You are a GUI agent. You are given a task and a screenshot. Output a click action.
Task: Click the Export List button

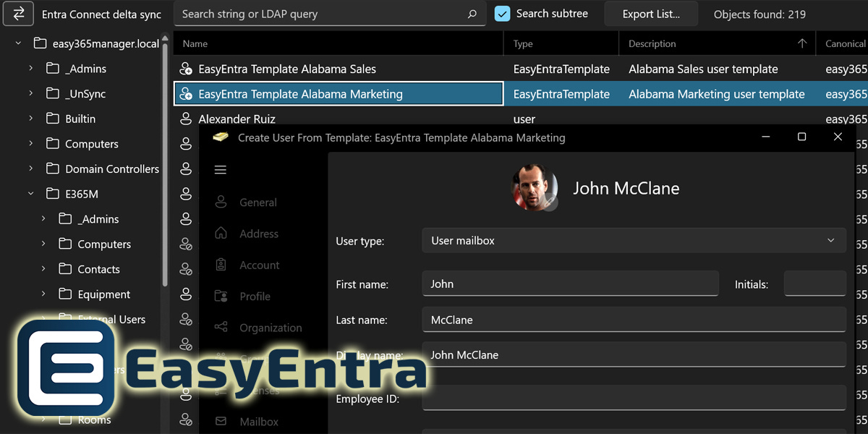(x=651, y=14)
